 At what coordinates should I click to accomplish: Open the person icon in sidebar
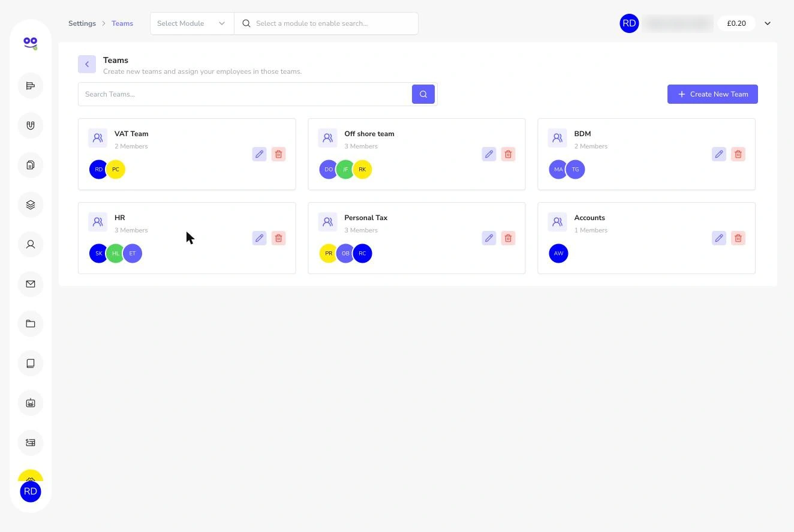[x=31, y=244]
